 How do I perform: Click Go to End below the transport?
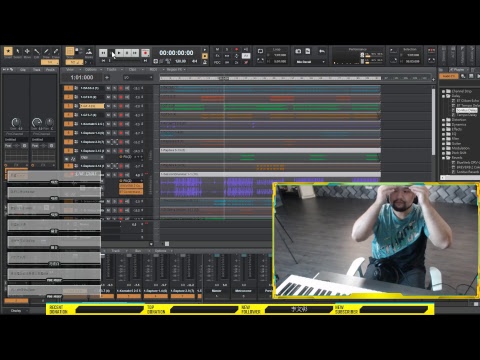145,61
